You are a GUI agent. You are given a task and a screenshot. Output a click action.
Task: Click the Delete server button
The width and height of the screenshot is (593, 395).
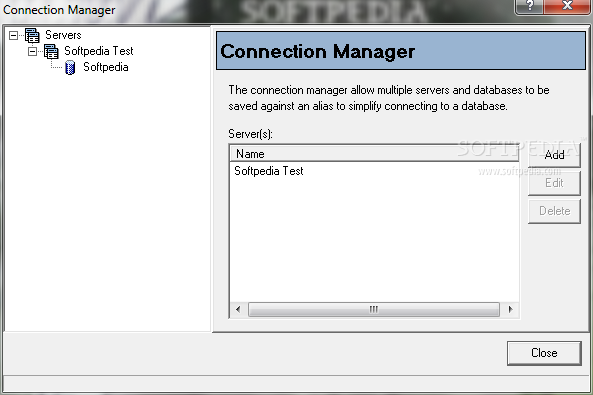554,211
